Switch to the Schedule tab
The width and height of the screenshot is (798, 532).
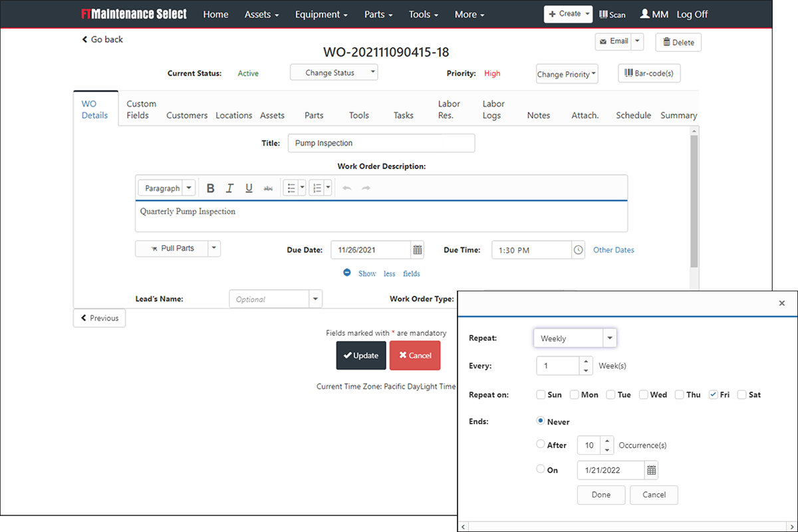coord(633,115)
